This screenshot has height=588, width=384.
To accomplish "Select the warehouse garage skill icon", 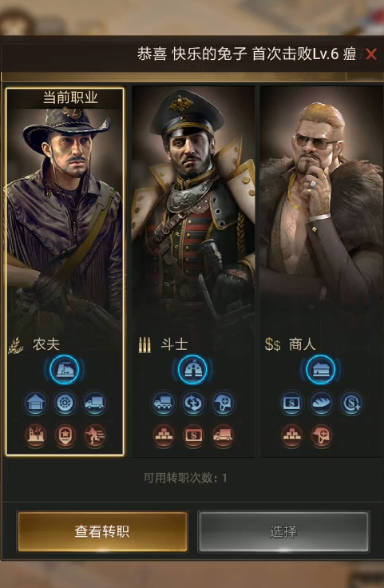I will tap(35, 403).
